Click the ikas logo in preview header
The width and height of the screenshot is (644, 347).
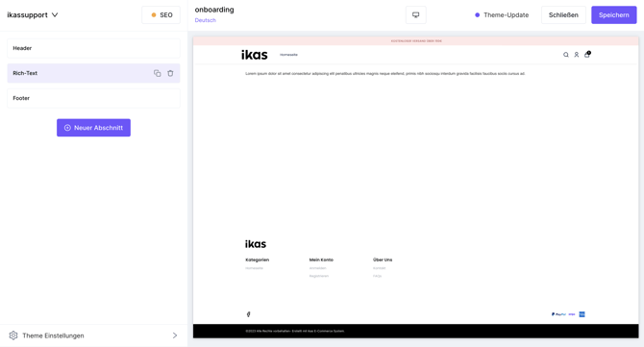coord(254,55)
